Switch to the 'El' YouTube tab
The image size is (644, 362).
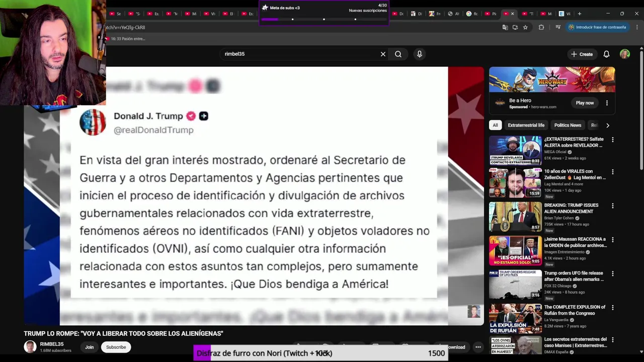[x=228, y=14]
